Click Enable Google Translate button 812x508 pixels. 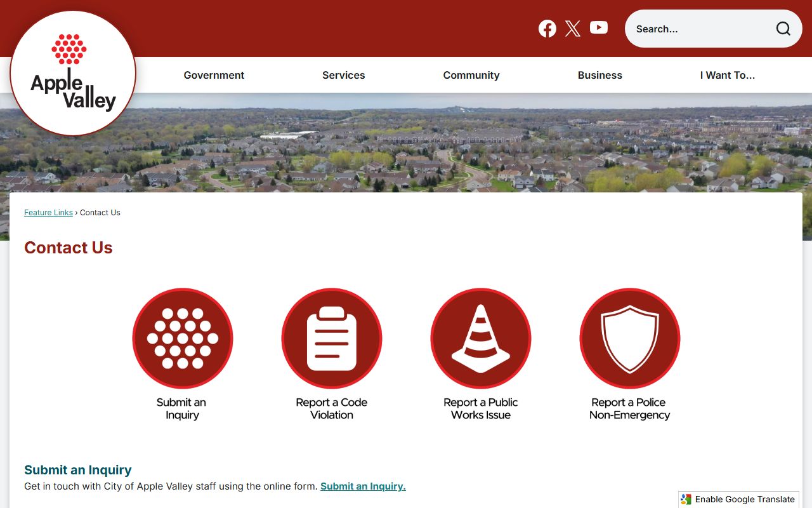pyautogui.click(x=738, y=499)
